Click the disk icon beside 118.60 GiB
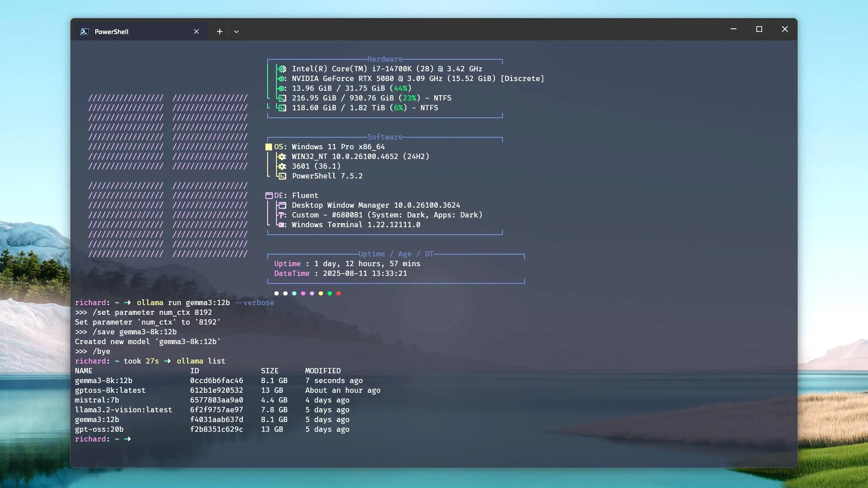The height and width of the screenshot is (488, 868). click(282, 108)
